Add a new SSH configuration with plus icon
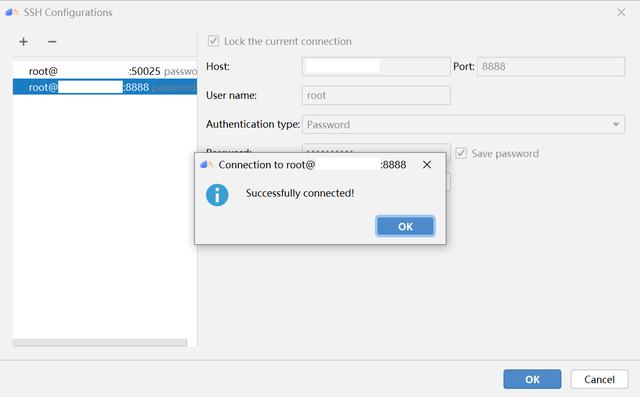640x397 pixels. 24,42
